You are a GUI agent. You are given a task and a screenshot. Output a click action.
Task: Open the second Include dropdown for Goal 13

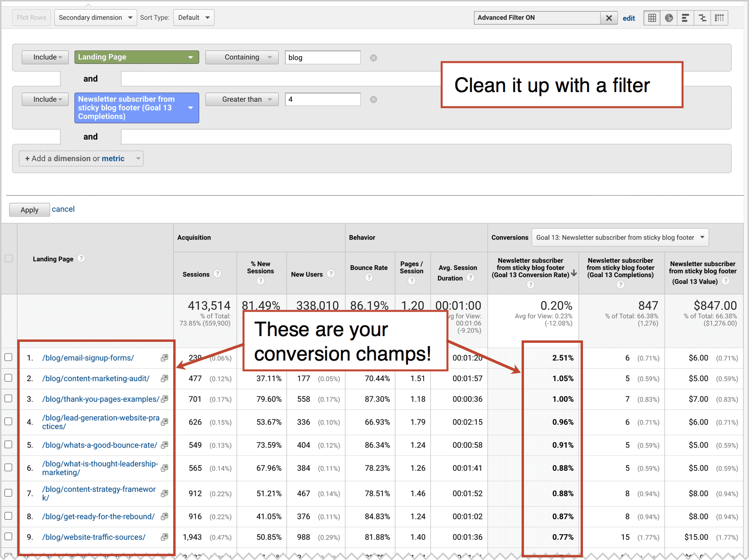click(45, 99)
